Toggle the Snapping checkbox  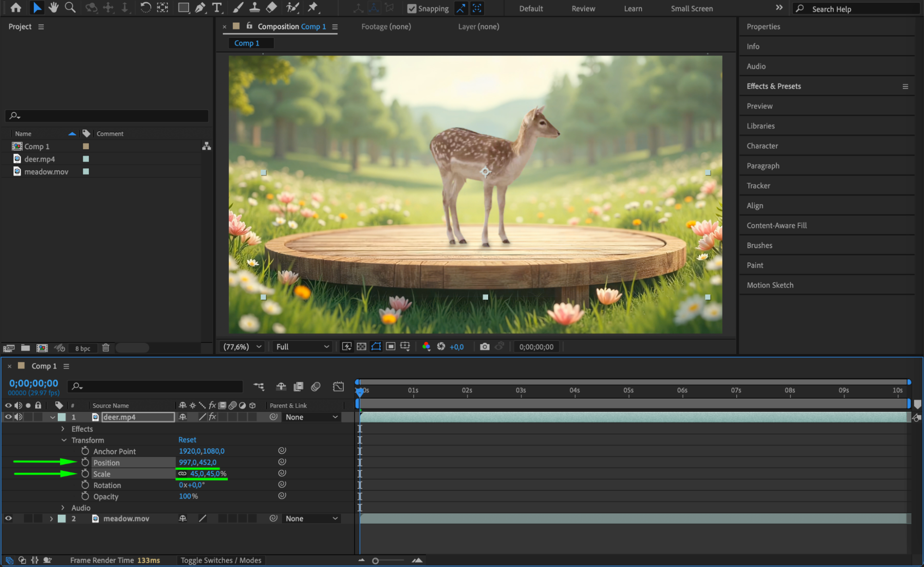[412, 8]
